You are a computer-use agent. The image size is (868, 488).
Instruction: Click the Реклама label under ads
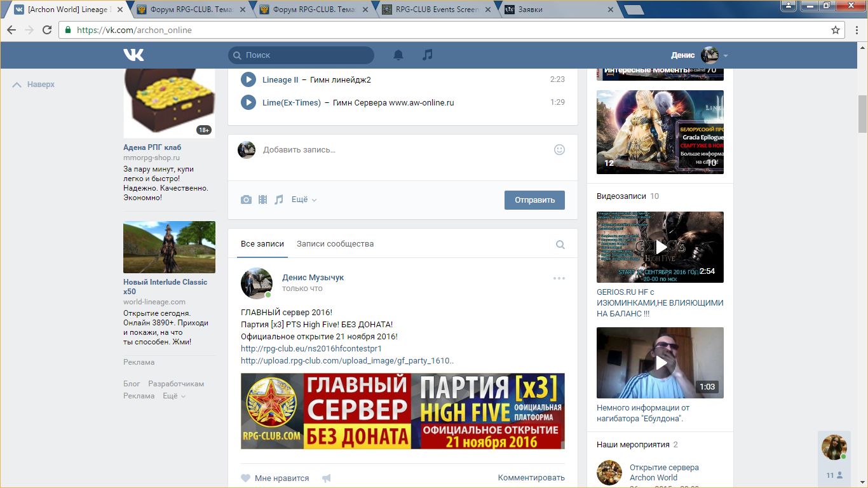point(139,362)
